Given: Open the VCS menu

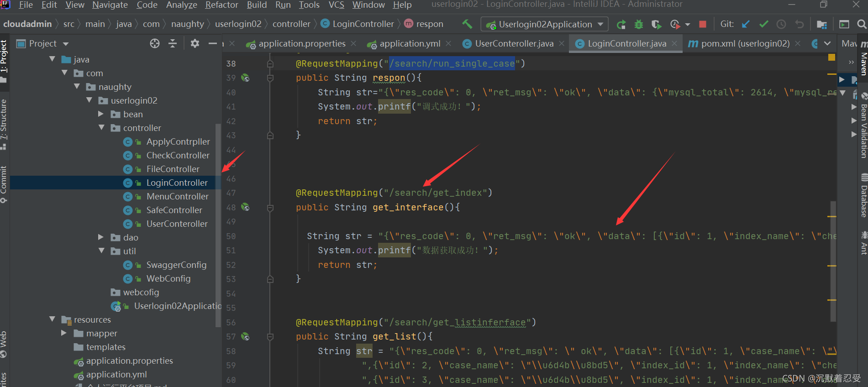Looking at the screenshot, I should point(336,5).
